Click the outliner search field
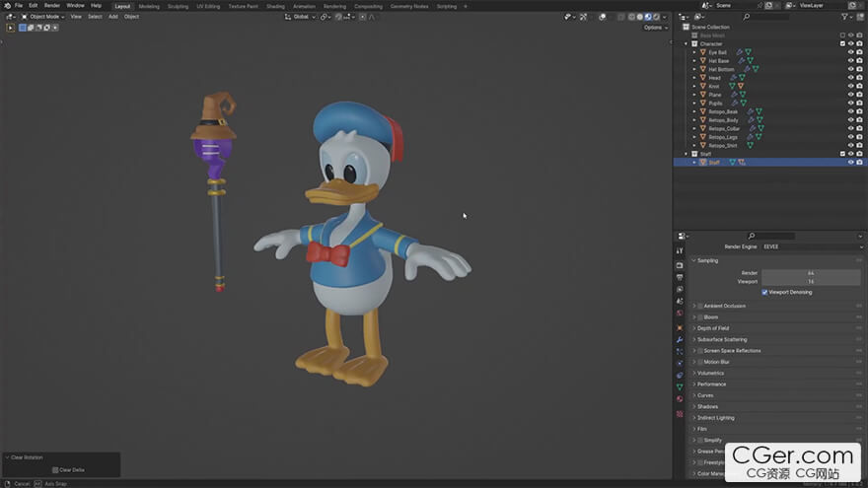Image resolution: width=868 pixels, height=488 pixels. pyautogui.click(x=766, y=17)
